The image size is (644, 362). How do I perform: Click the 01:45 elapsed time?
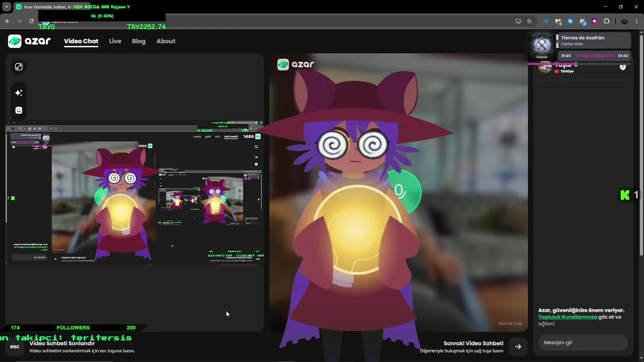(x=566, y=56)
